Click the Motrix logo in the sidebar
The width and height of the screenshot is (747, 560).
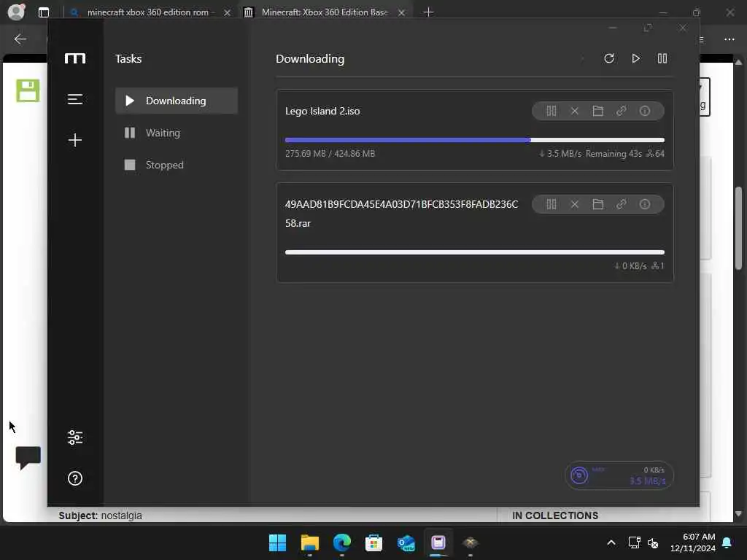click(75, 58)
